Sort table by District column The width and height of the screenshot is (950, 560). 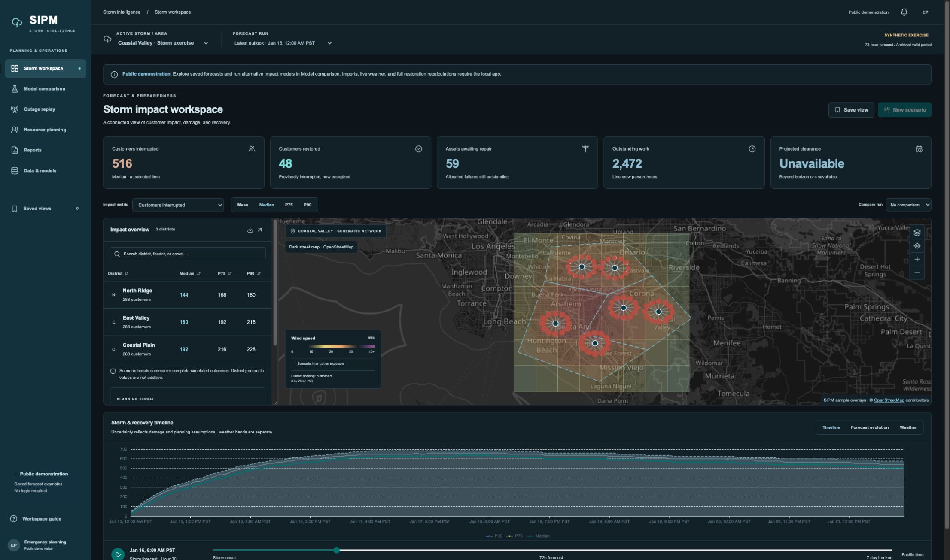[118, 273]
